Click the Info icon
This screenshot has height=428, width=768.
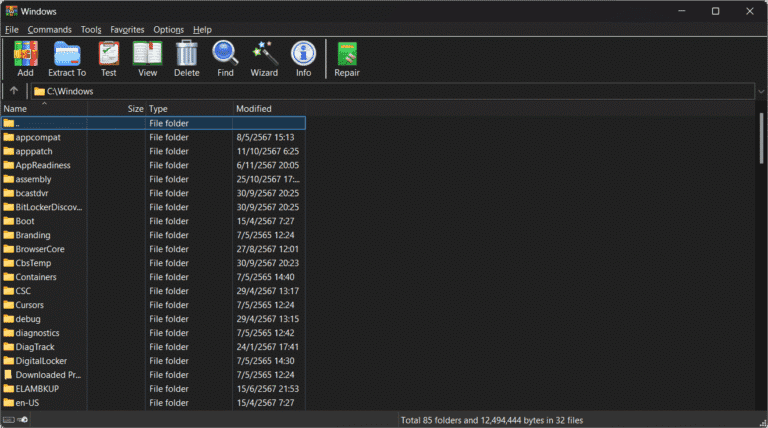303,54
